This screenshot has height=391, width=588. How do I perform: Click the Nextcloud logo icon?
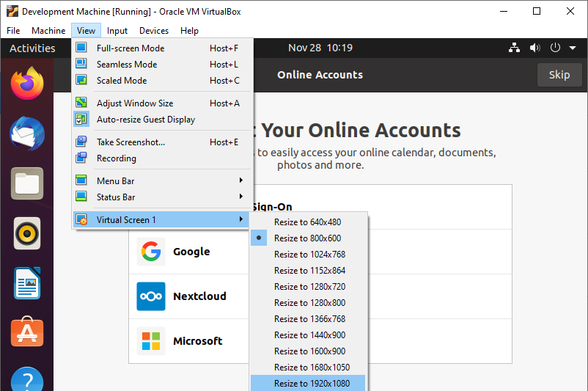(151, 296)
